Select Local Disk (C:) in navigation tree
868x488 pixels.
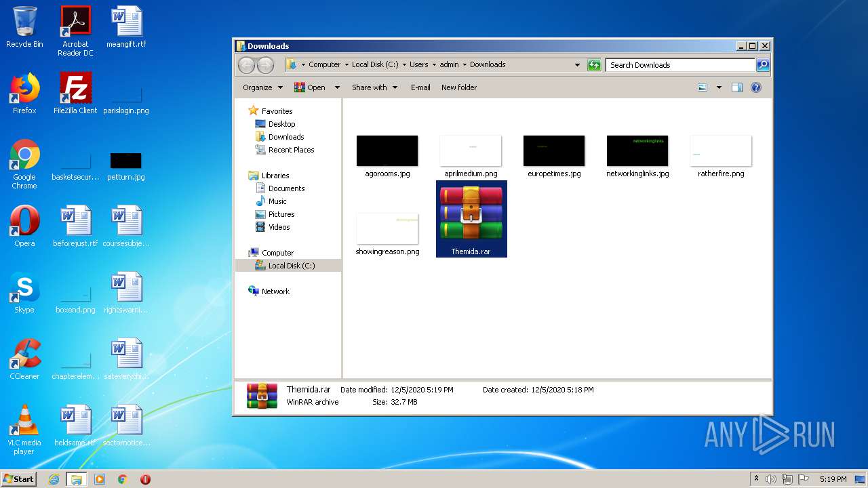click(x=288, y=266)
